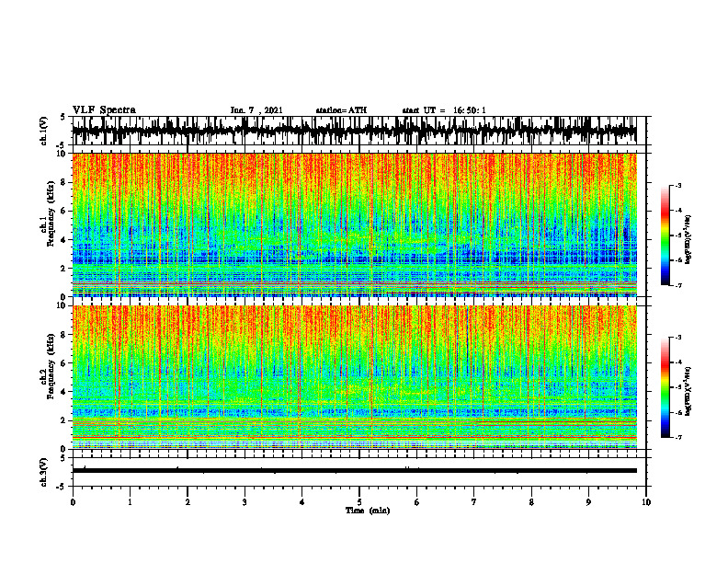Screen dimensions: 728x563
Task: Click the ch.1 spectrogram plot area
Action: 354,224
